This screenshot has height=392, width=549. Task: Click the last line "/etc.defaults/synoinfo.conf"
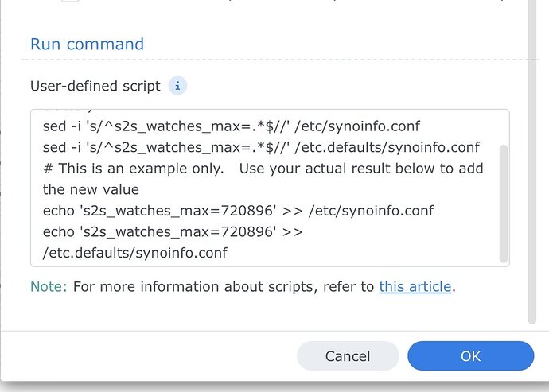(134, 253)
